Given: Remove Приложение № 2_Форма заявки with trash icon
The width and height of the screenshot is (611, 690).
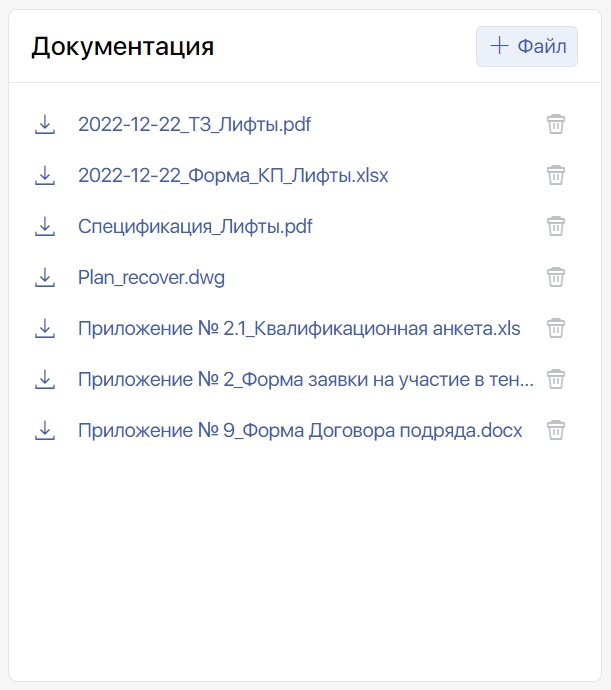Looking at the screenshot, I should (556, 379).
